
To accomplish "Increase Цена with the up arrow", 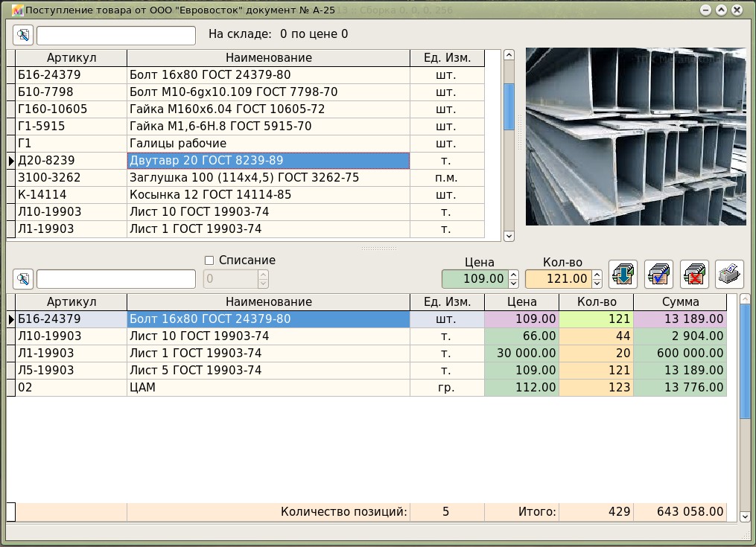I will click(513, 275).
